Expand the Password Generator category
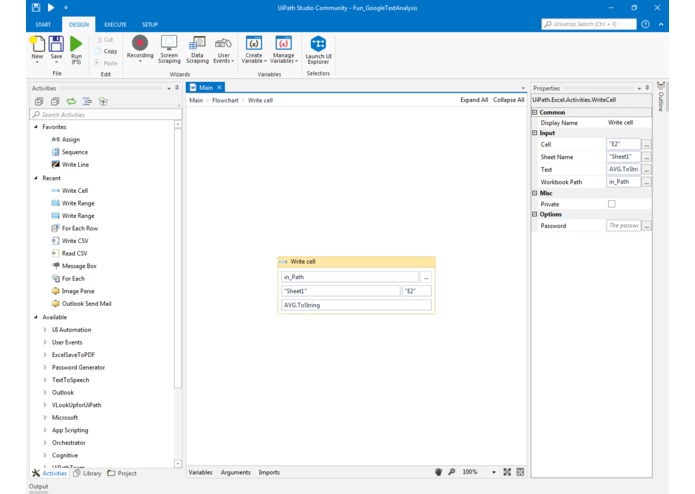Screen dimensions: 695x494 point(45,367)
